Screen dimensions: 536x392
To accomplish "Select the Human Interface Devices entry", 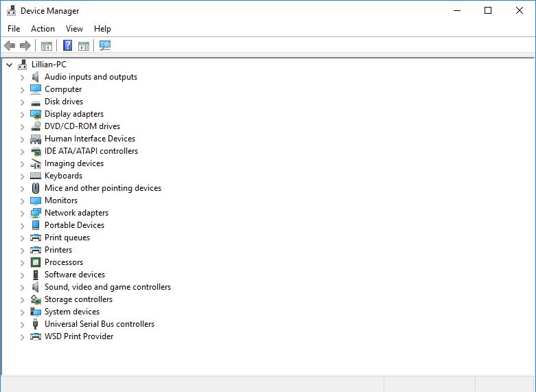I will tap(90, 139).
